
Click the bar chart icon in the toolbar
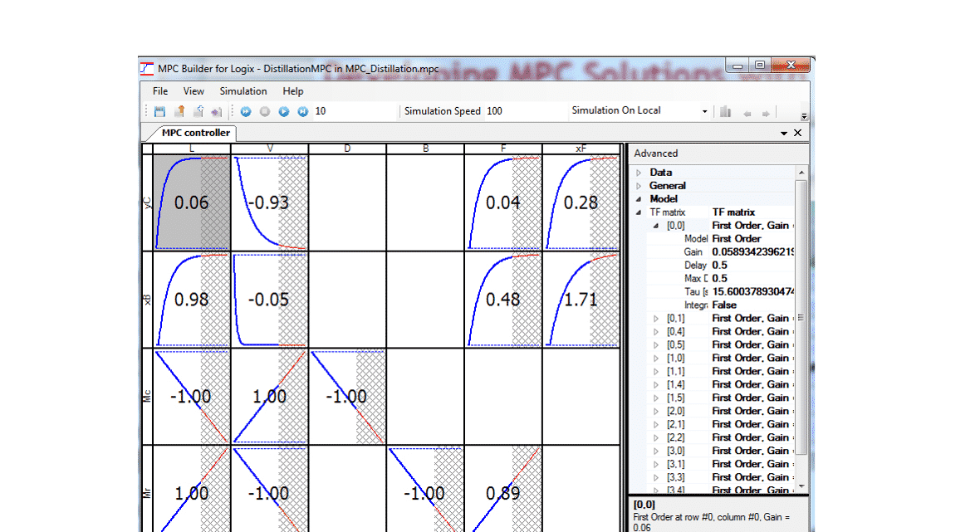pos(725,112)
